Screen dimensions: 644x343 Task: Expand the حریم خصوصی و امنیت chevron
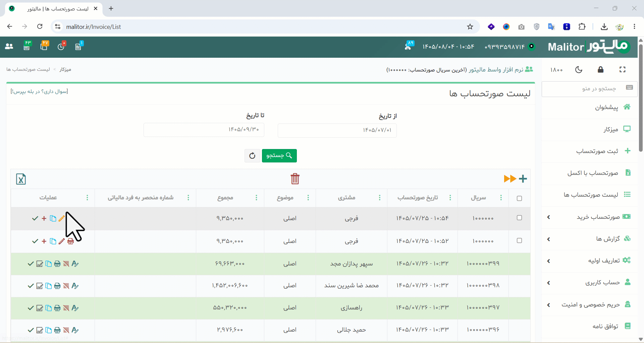549,305
